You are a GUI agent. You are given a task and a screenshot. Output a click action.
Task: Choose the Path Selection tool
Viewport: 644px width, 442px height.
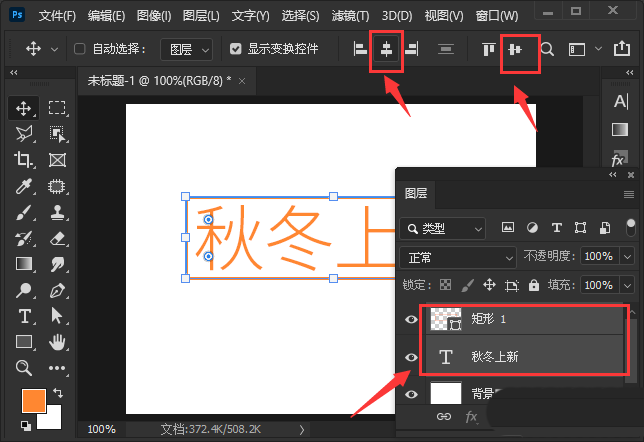point(57,316)
